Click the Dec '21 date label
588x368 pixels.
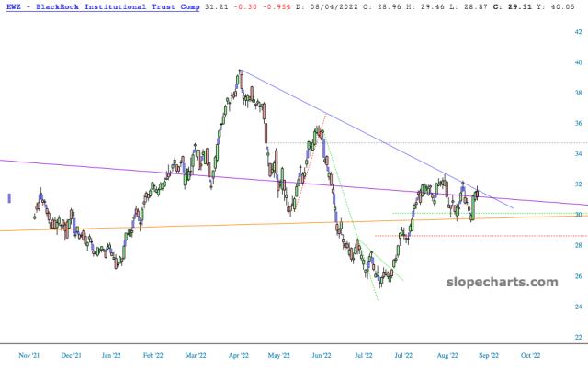pyautogui.click(x=72, y=355)
